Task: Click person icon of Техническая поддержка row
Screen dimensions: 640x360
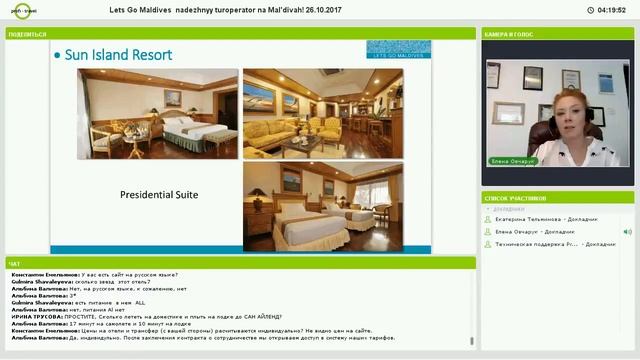Action: [487, 244]
